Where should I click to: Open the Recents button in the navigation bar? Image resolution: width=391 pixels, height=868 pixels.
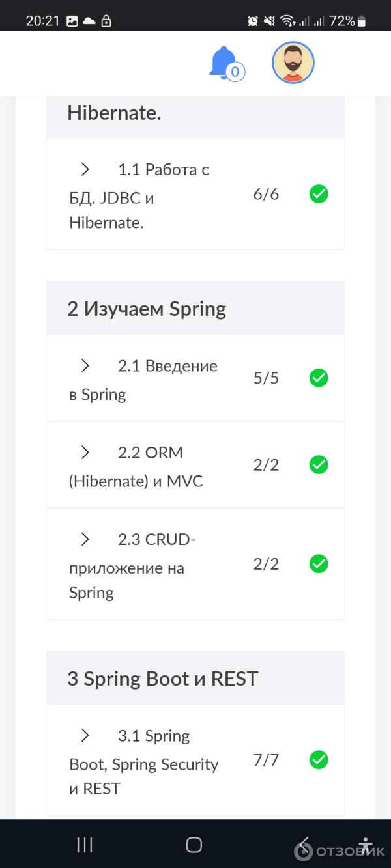tap(84, 844)
